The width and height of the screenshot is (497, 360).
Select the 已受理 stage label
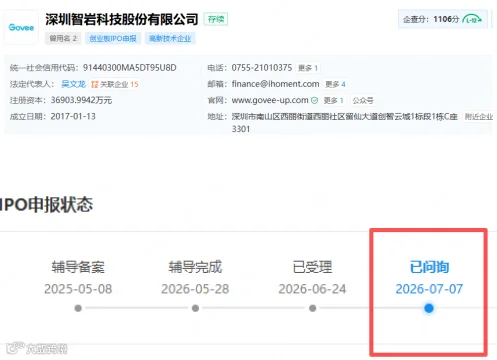[312, 267]
